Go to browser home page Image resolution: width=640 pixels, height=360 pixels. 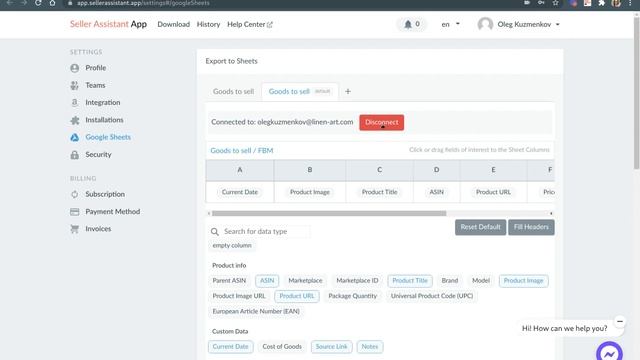coord(52,3)
